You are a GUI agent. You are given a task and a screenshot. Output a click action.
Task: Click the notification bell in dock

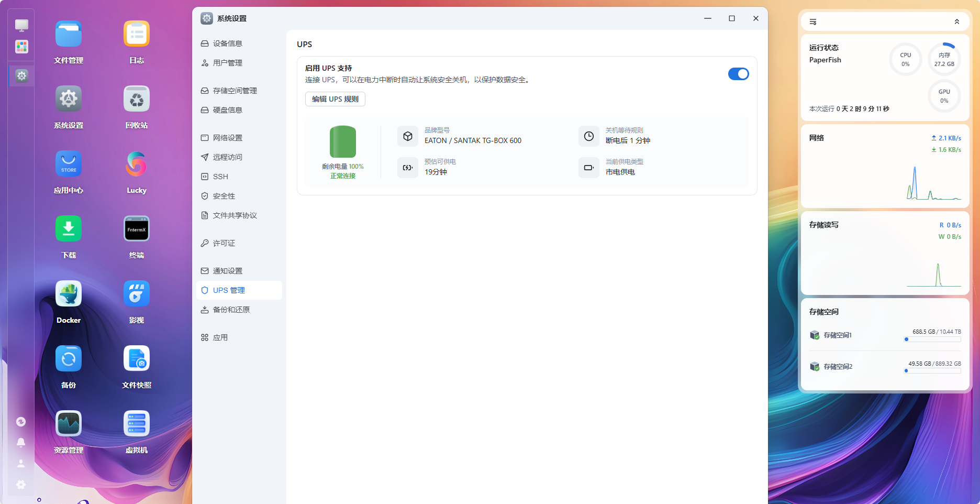(21, 443)
